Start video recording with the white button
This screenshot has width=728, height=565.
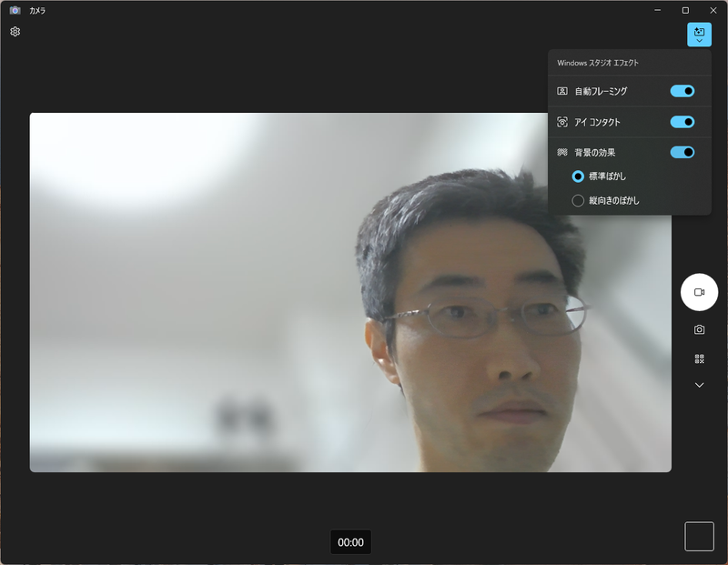click(x=699, y=292)
